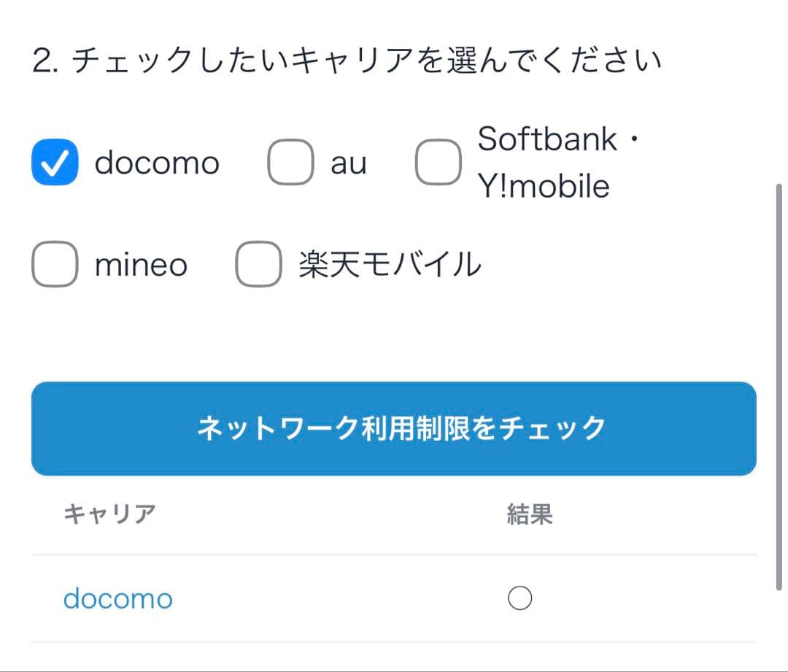This screenshot has height=672, width=788.
Task: Tick the Softbank・Y!mobile checkbox
Action: point(438,163)
